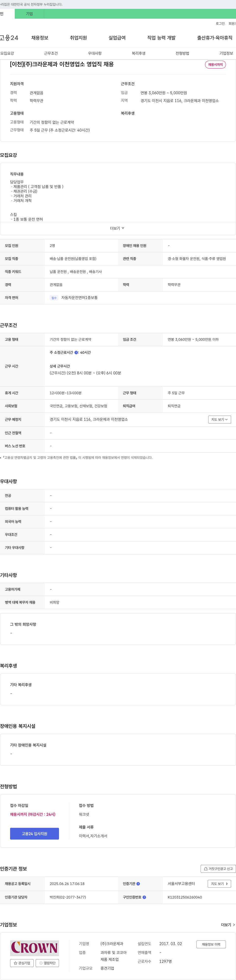This screenshot has width=236, height=980.
Task: Open 더보기 link in 기업정보
Action: point(228,925)
